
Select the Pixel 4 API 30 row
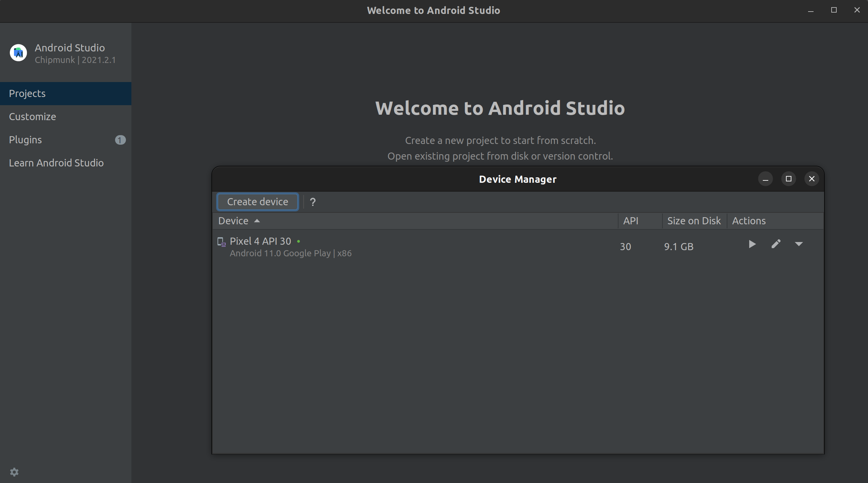pyautogui.click(x=518, y=247)
